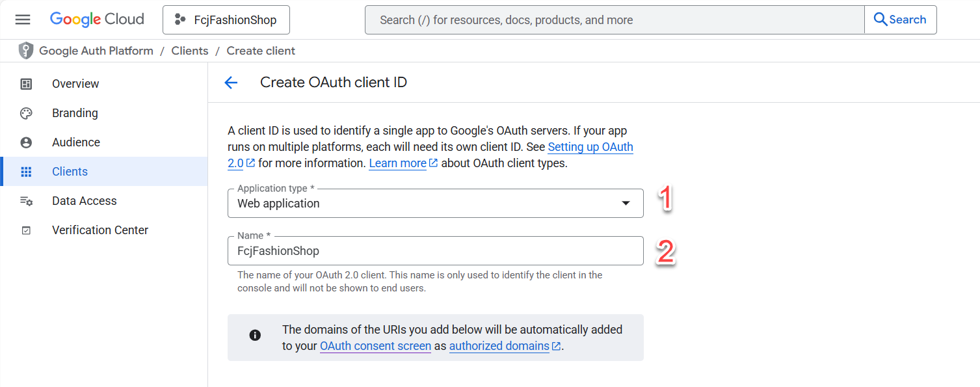
Task: Open Google Auth Platform breadcrumb
Action: tap(96, 51)
